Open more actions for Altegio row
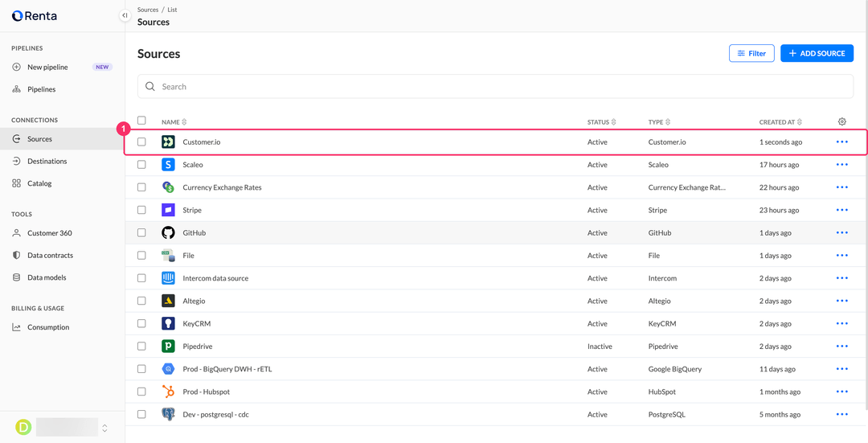Viewport: 868px width, 443px height. (x=842, y=301)
